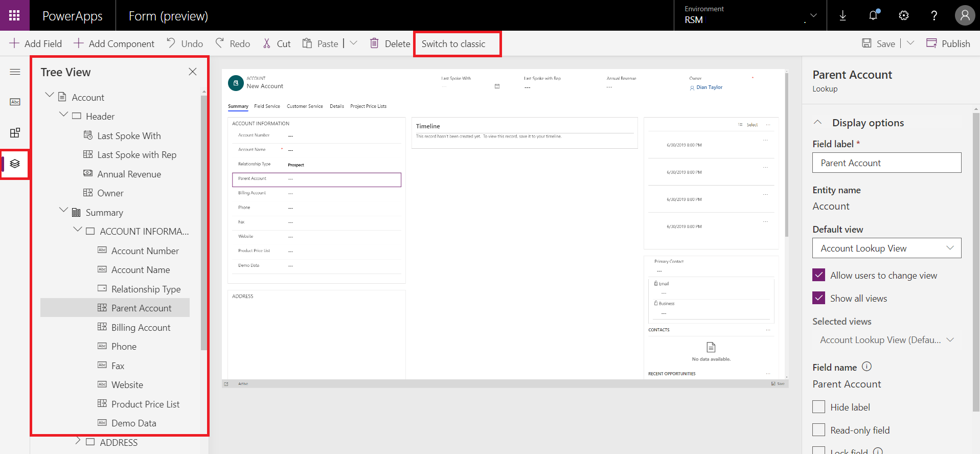Open the Tree View layers icon in sidebar
The image size is (980, 454).
click(x=15, y=164)
